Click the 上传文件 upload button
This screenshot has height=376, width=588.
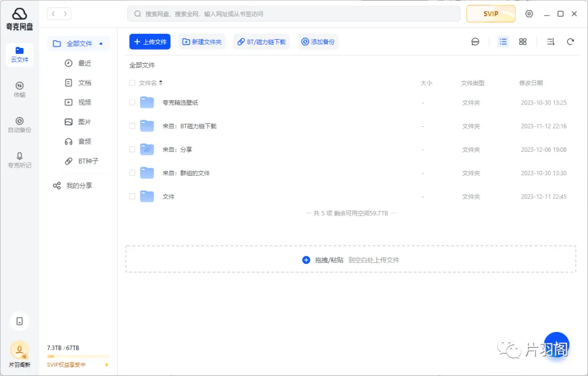[x=150, y=41]
